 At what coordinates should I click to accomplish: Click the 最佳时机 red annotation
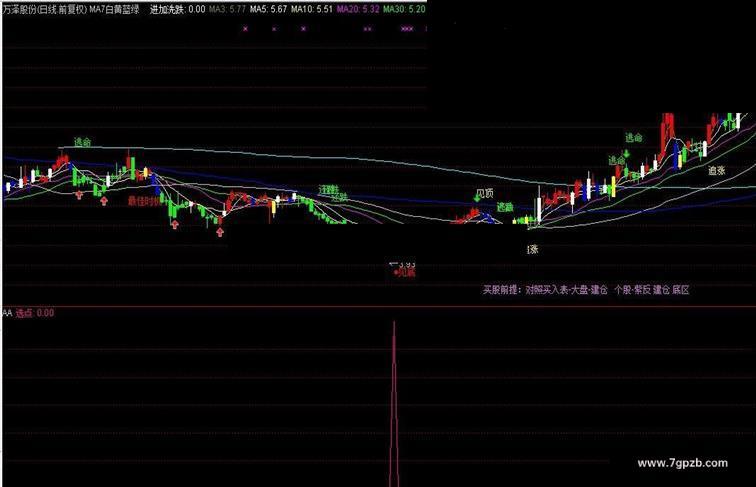(144, 201)
